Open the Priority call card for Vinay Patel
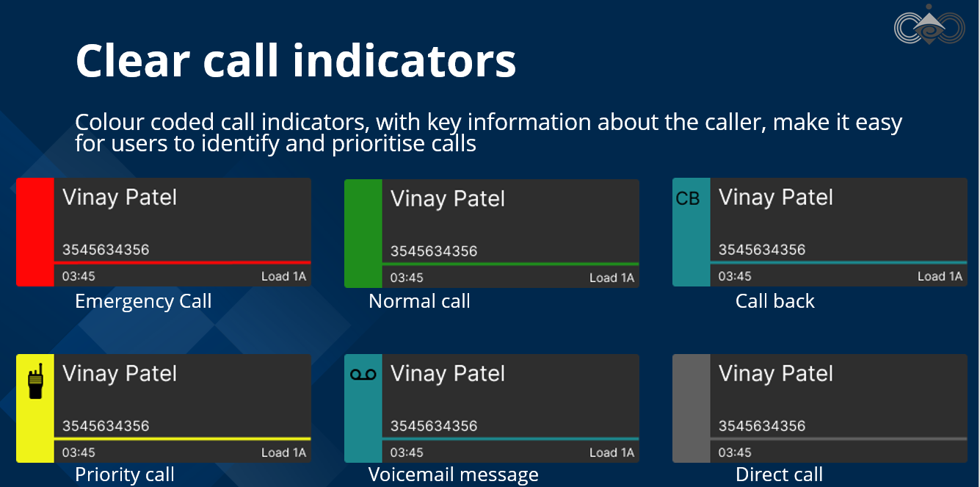This screenshot has height=487, width=980. click(x=182, y=397)
